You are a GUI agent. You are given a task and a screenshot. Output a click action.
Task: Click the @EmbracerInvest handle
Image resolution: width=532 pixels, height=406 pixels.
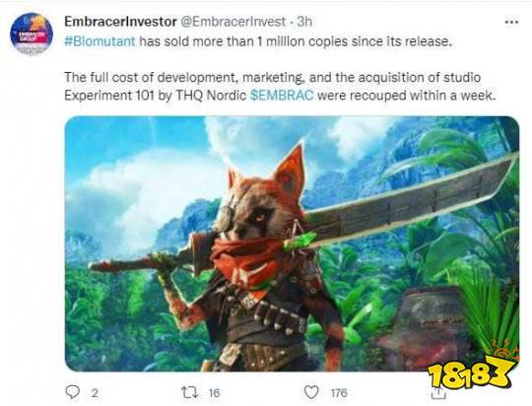click(233, 22)
